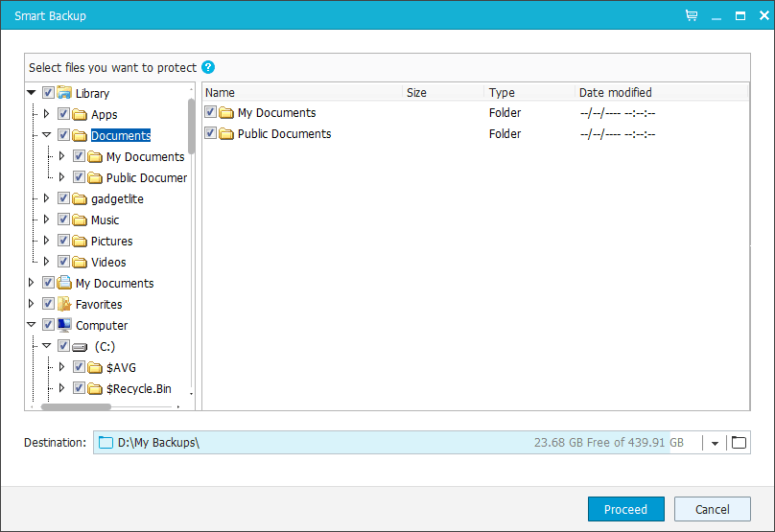The height and width of the screenshot is (532, 775).
Task: Select the gadgetlite tree label
Action: tap(117, 199)
